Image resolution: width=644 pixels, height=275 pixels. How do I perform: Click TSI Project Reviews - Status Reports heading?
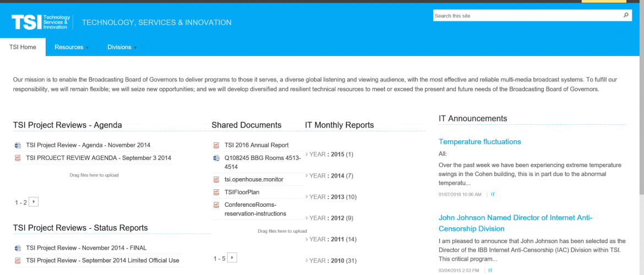pos(80,228)
